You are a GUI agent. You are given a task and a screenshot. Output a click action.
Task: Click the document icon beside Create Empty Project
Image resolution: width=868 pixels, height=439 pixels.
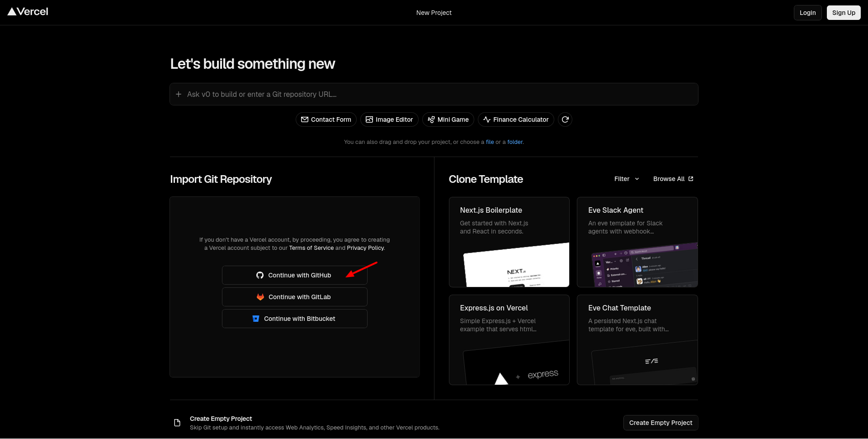click(x=177, y=423)
